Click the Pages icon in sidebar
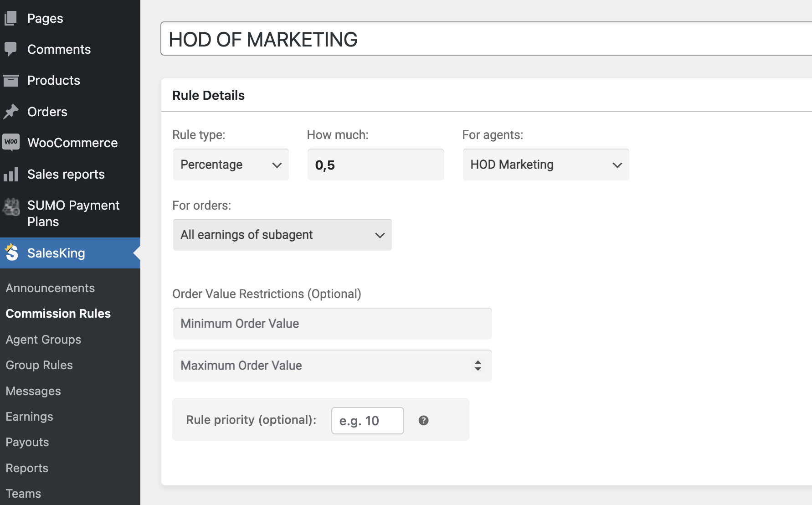Screen dimensions: 812x505 pos(10,18)
